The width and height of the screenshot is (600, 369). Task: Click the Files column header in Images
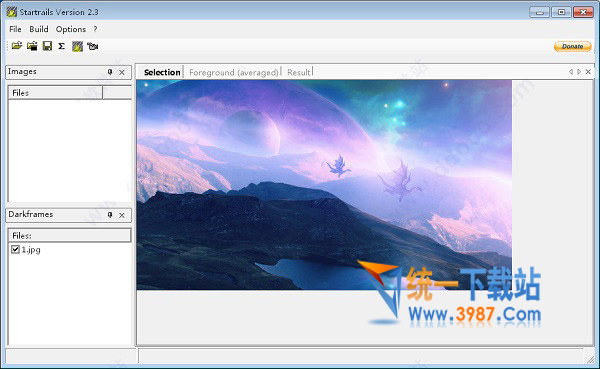tap(55, 93)
